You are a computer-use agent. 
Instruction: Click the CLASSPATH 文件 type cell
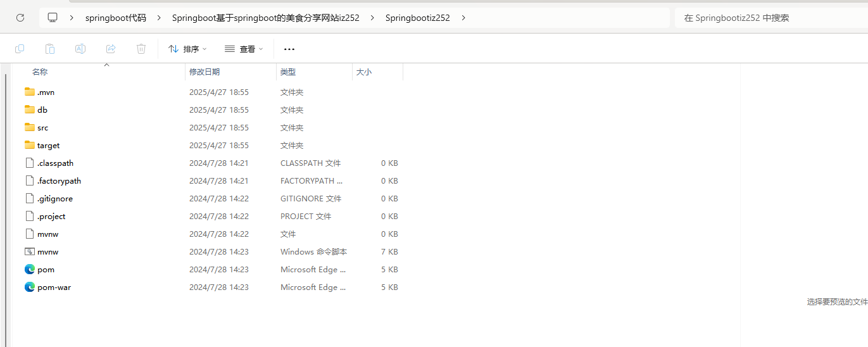tap(310, 163)
